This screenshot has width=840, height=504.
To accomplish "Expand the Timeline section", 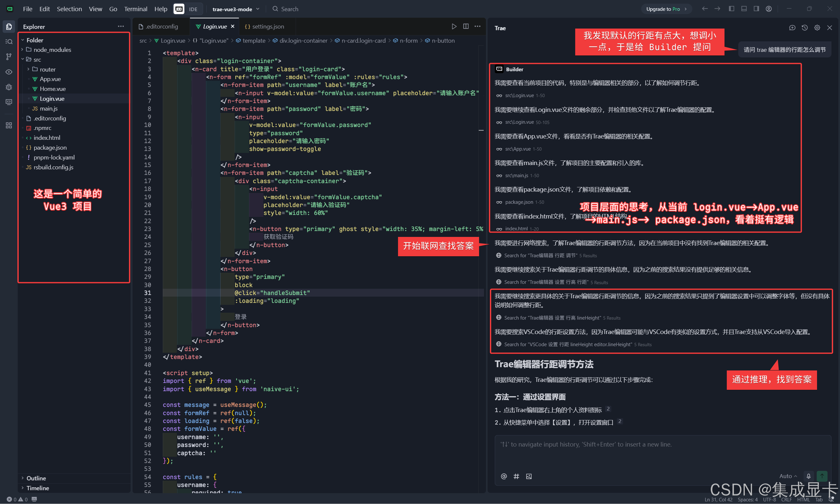I will coord(74,488).
